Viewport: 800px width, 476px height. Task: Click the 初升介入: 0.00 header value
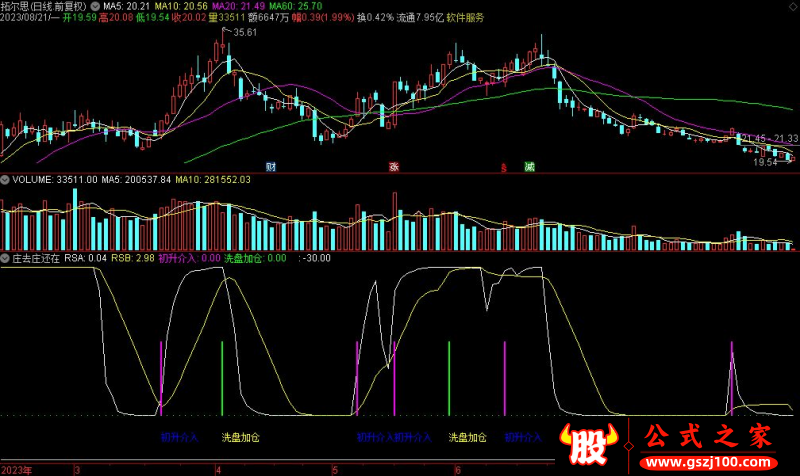pos(189,258)
